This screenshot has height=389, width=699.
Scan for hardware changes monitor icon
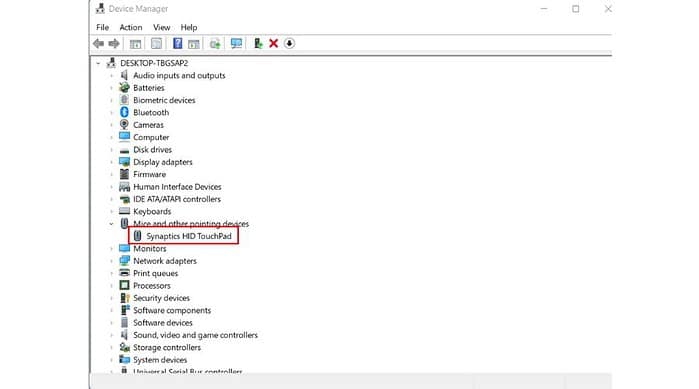coord(236,43)
